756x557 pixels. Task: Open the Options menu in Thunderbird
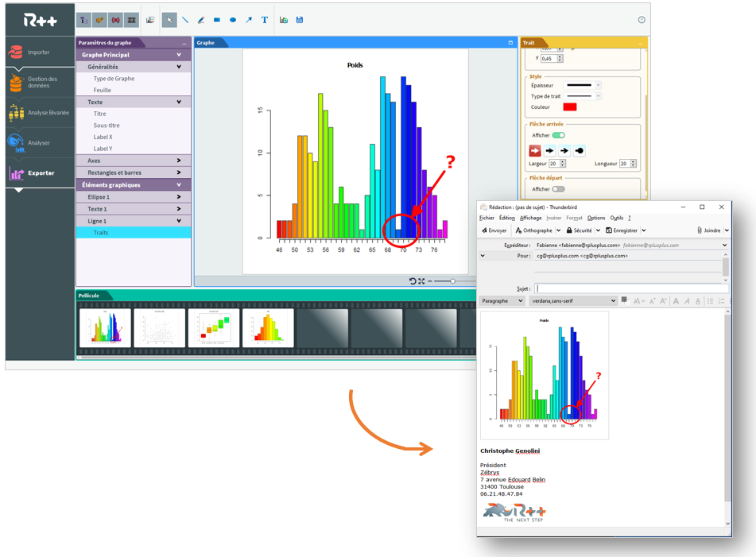coord(596,218)
